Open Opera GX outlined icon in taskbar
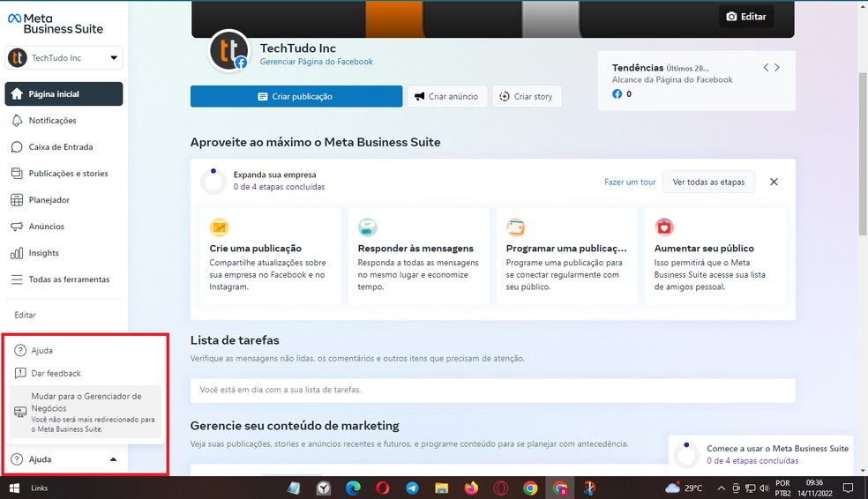This screenshot has height=499, width=868. tap(500, 488)
